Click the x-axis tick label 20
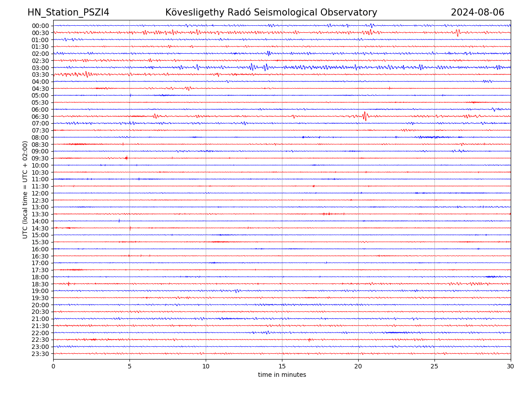This screenshot has width=532, height=399. (x=358, y=367)
